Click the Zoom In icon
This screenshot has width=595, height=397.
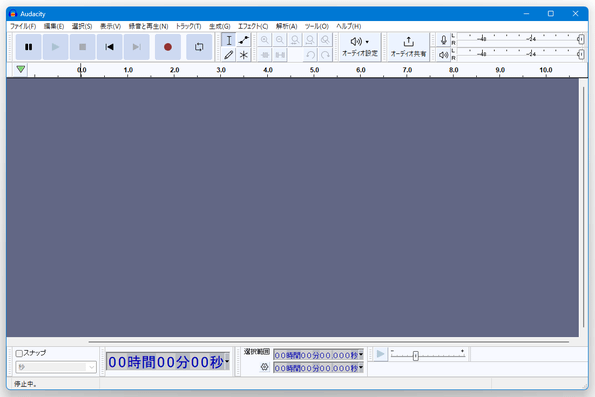tap(264, 40)
